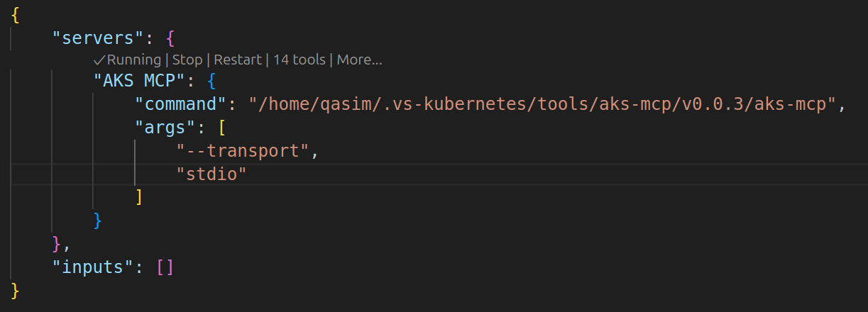Place cursor in the "stdio" string
Screen dimensions: 868x312
click(x=211, y=174)
